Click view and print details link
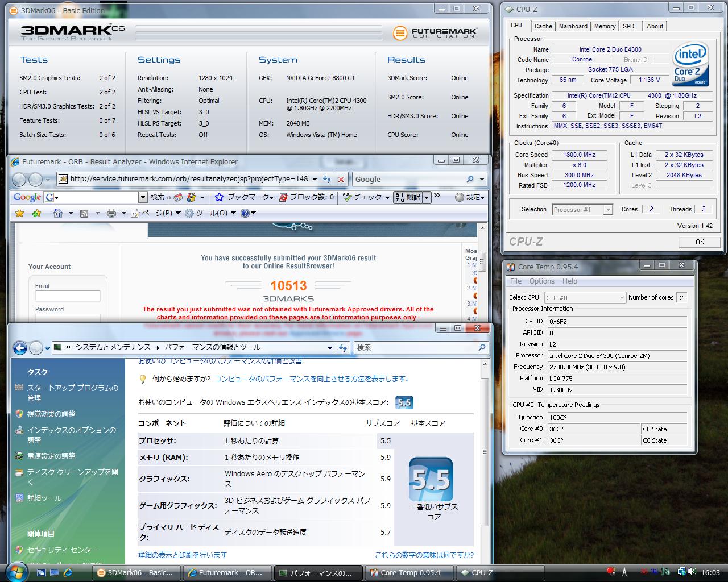 click(x=183, y=555)
